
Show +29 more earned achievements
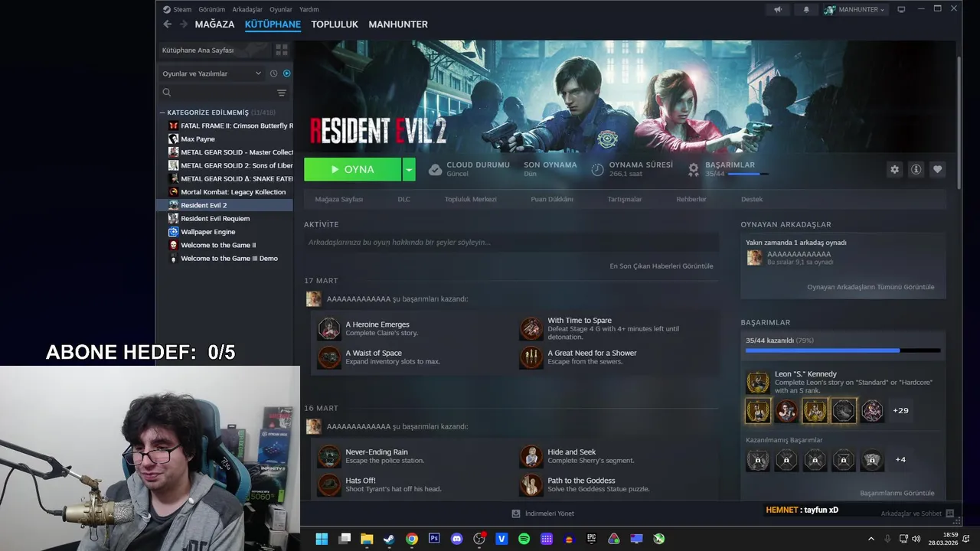tap(900, 411)
